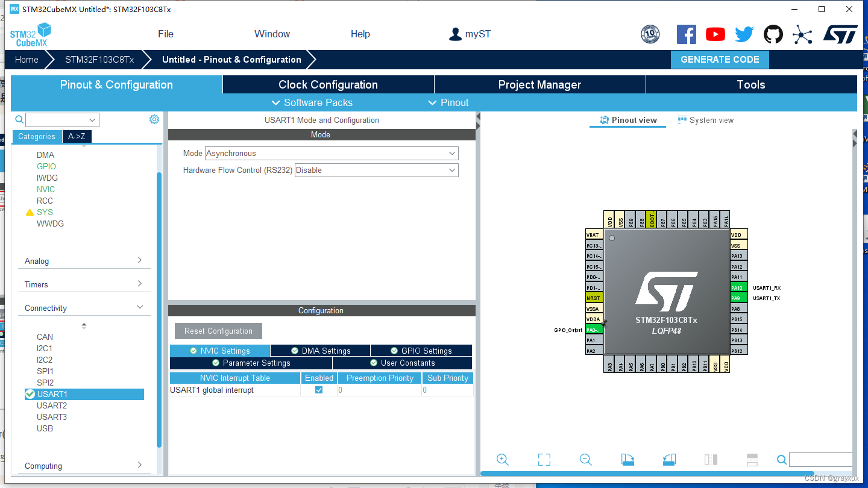Zoom in on the pinout view
Viewport: 868px width, 488px height.
click(x=502, y=460)
